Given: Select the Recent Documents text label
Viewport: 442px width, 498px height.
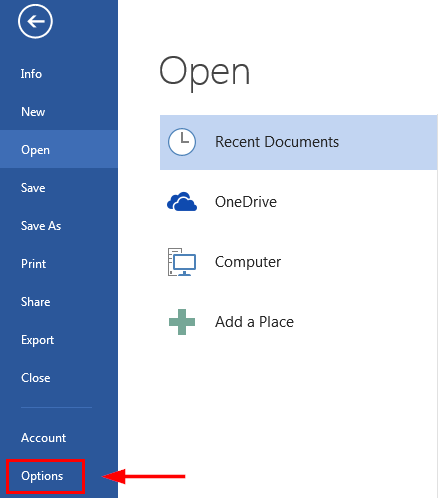Looking at the screenshot, I should 277,142.
